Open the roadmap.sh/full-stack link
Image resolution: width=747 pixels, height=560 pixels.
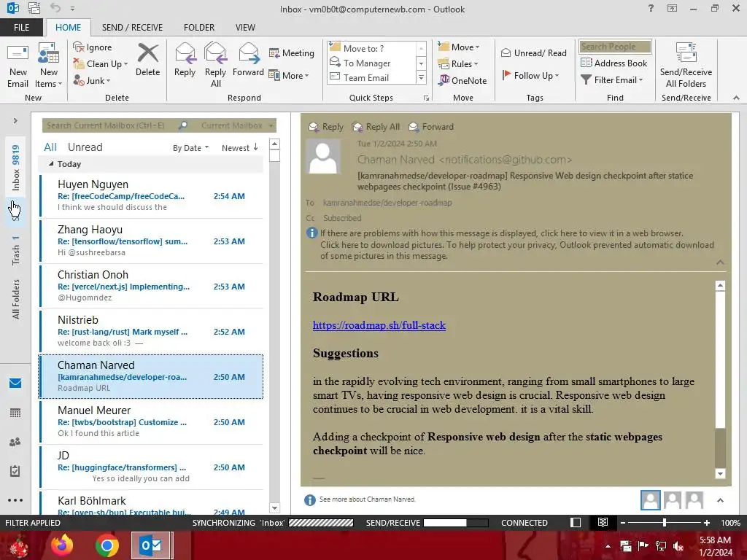379,325
